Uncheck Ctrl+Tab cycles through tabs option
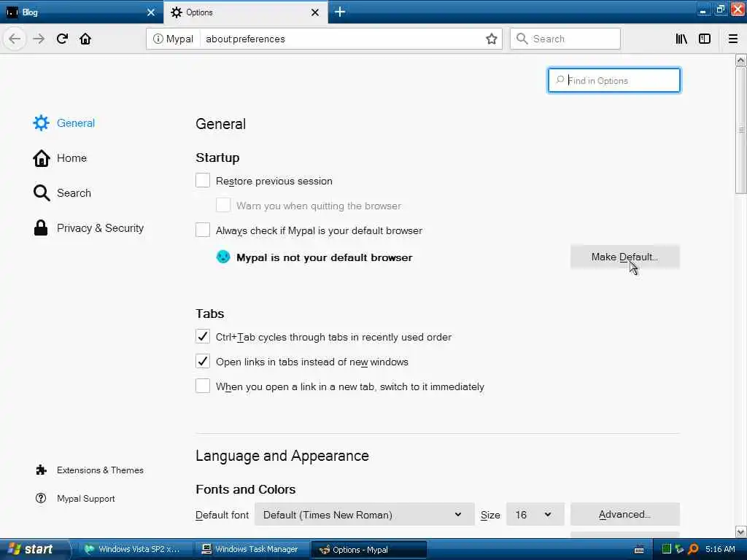This screenshot has height=560, width=747. point(203,336)
